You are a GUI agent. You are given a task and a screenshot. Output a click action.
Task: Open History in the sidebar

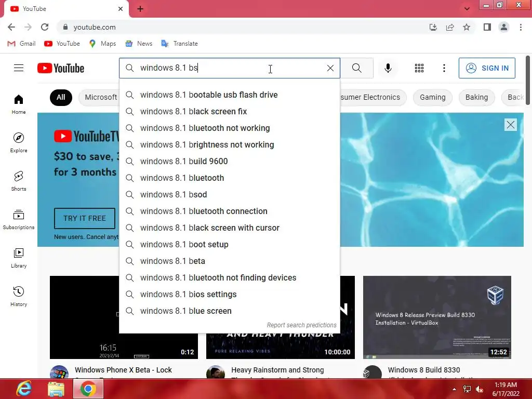tap(19, 296)
